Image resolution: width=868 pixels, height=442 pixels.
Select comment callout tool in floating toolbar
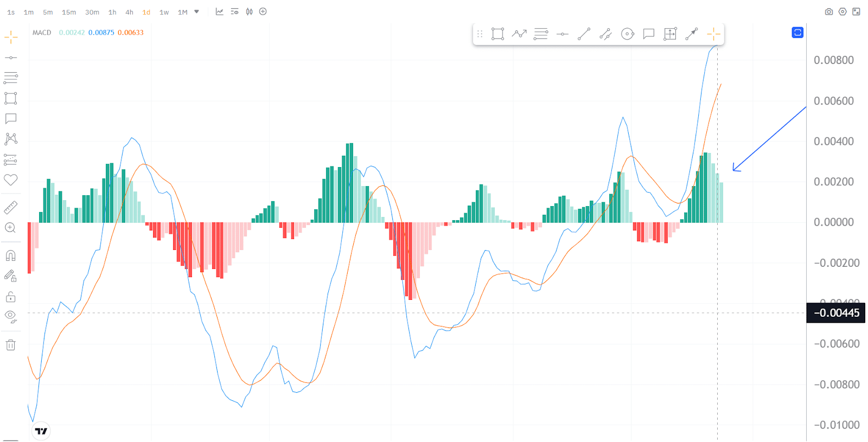648,34
